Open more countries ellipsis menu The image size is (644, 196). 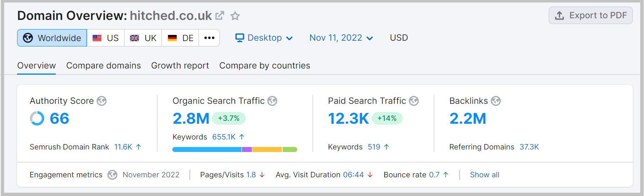click(209, 38)
